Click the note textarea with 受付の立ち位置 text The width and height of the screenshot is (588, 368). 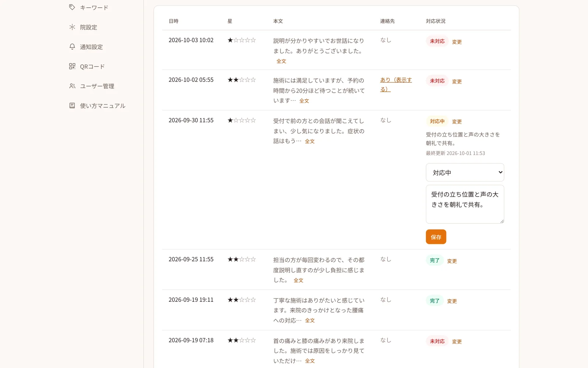(465, 204)
